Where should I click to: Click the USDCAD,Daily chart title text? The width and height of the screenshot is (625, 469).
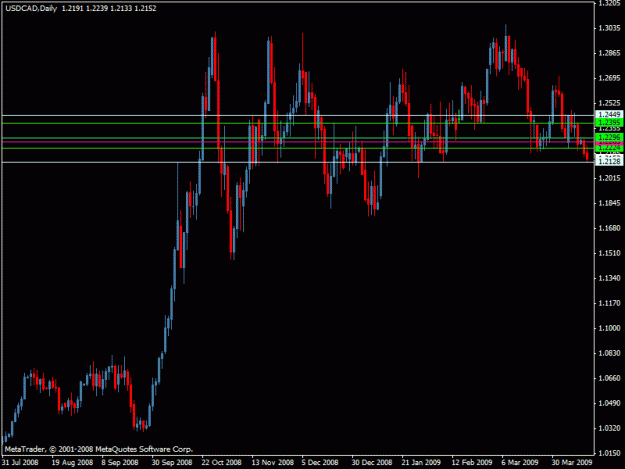click(x=31, y=8)
